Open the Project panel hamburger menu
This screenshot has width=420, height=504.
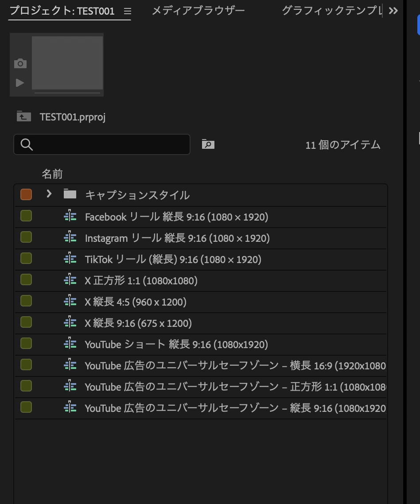[127, 11]
